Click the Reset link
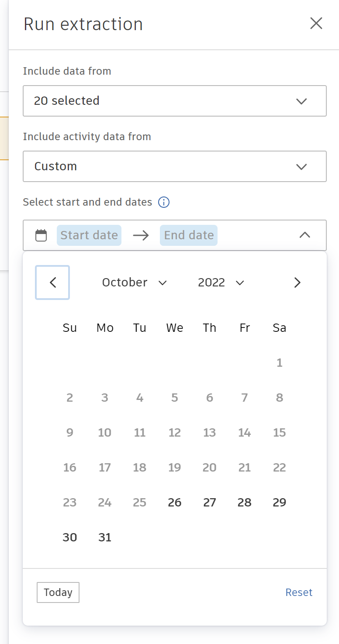Viewport: 339px width, 644px height. point(299,592)
